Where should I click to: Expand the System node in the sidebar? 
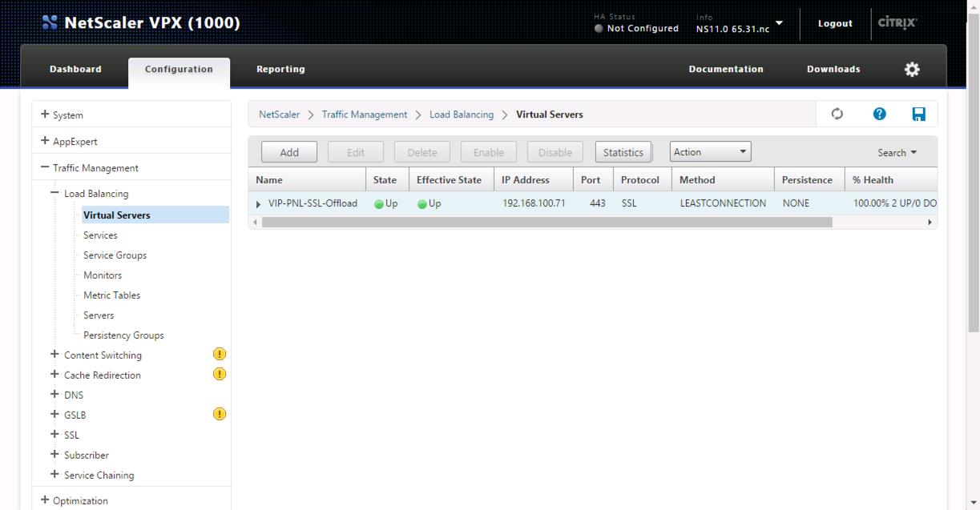[45, 114]
